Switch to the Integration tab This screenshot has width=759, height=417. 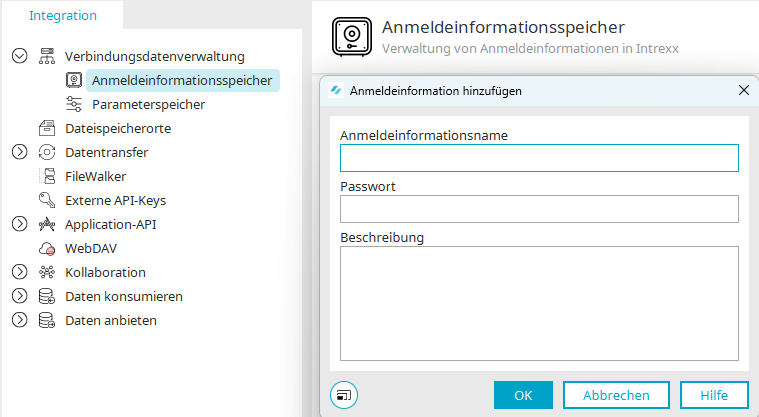pyautogui.click(x=63, y=15)
